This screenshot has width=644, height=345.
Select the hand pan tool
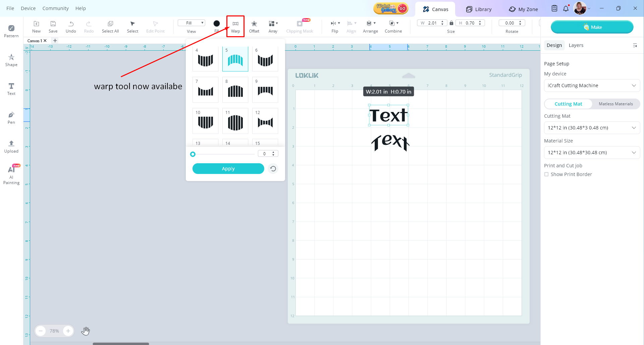pyautogui.click(x=86, y=331)
